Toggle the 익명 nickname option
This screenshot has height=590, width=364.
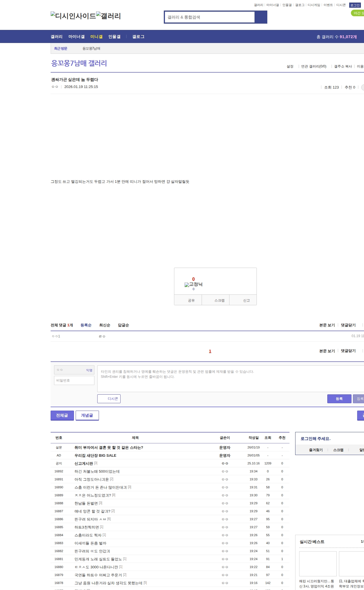click(89, 370)
